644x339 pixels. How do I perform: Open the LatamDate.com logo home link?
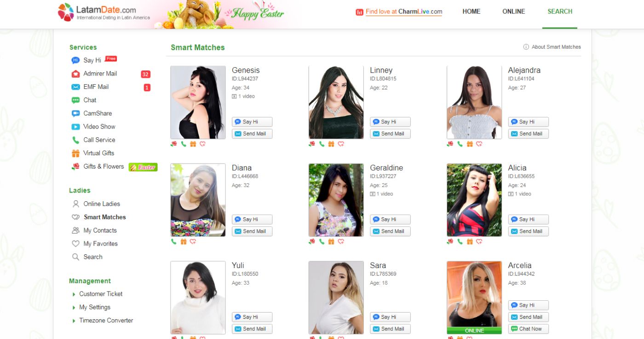coord(104,12)
